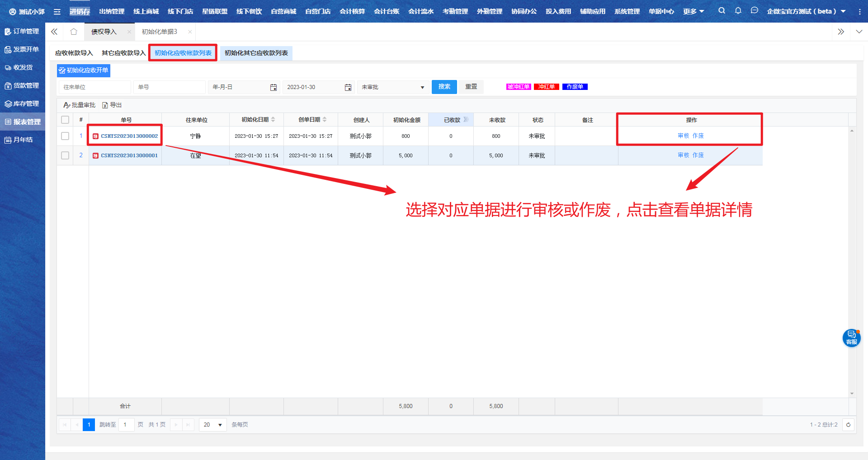Check the row 1 checkbox for CSNYS2023013000002

pyautogui.click(x=65, y=136)
